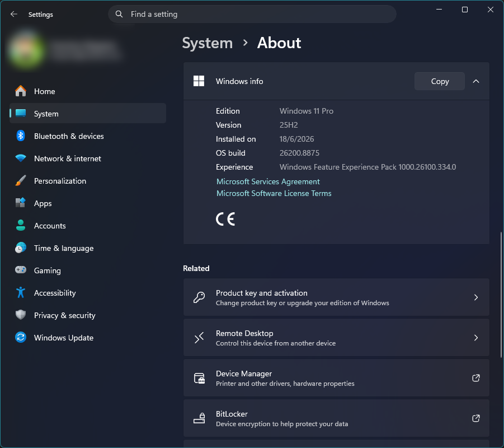Click the Device Manager icon

[x=199, y=378]
